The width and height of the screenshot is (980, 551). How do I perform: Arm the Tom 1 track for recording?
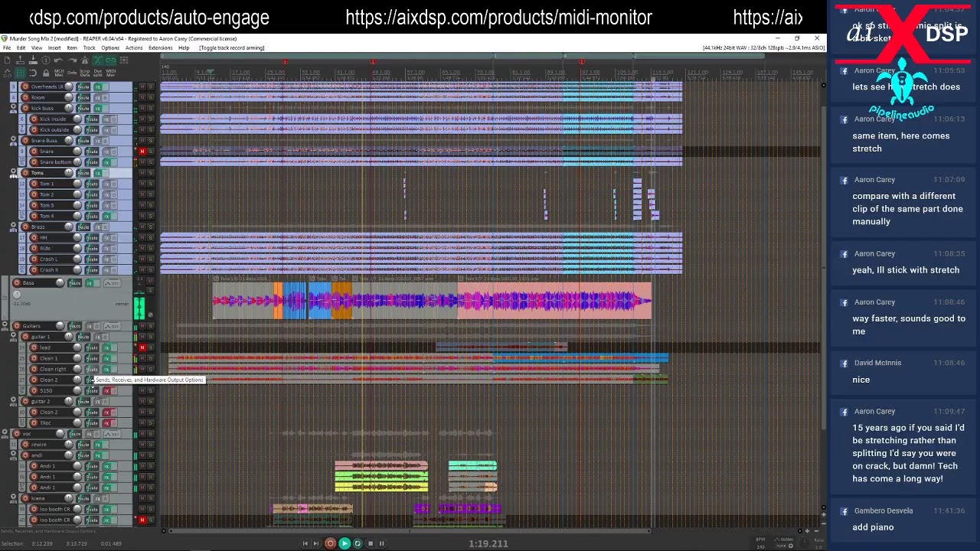point(34,184)
